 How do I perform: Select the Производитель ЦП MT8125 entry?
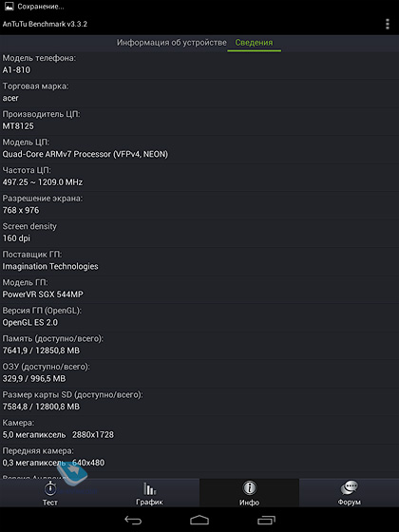(x=199, y=121)
